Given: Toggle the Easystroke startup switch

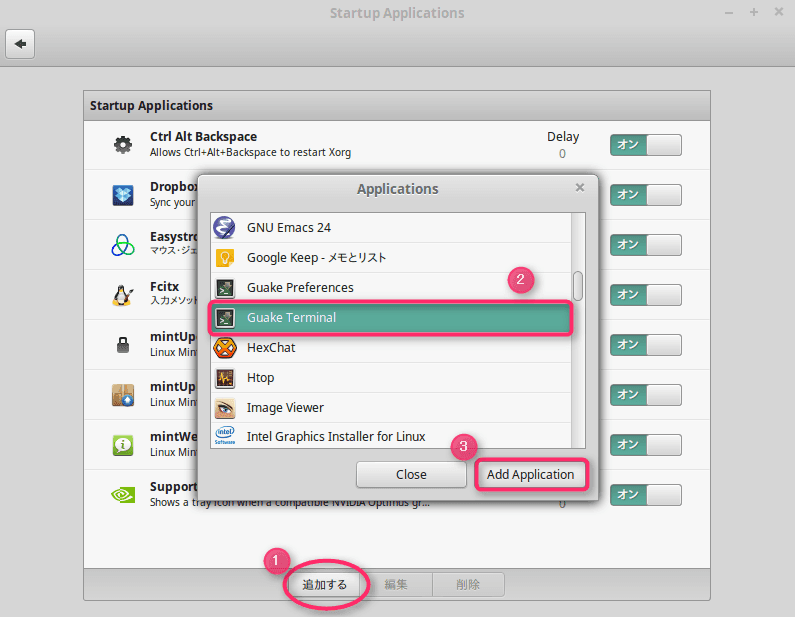Looking at the screenshot, I should tap(645, 245).
